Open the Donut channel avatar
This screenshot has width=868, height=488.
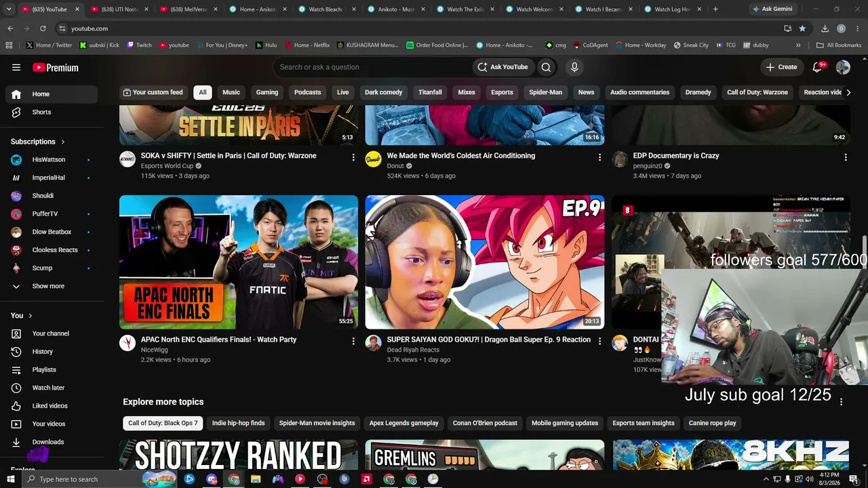coord(374,159)
